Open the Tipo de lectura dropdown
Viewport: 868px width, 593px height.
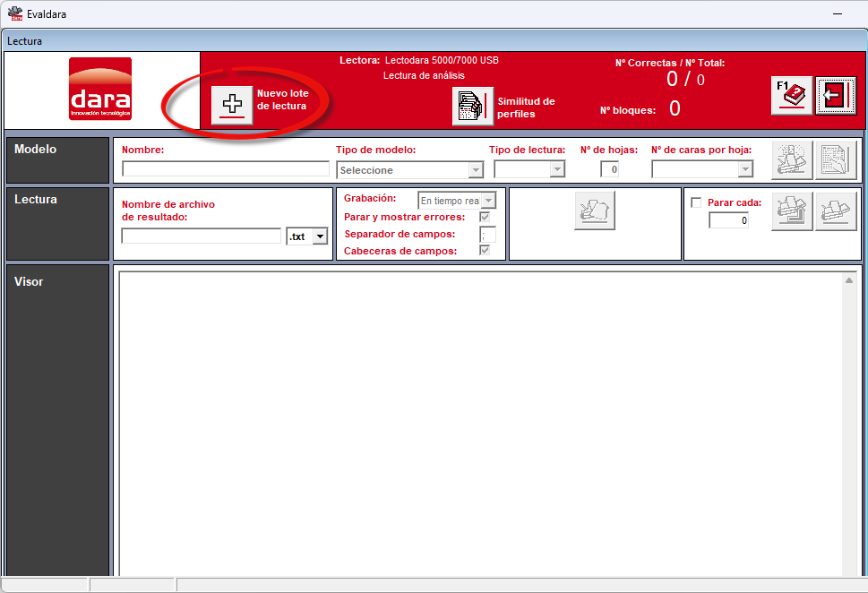point(529,169)
